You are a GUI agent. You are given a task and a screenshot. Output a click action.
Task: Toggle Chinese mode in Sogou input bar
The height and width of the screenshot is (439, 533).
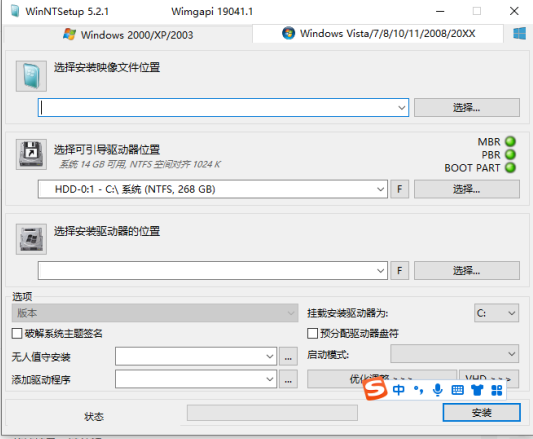click(399, 390)
